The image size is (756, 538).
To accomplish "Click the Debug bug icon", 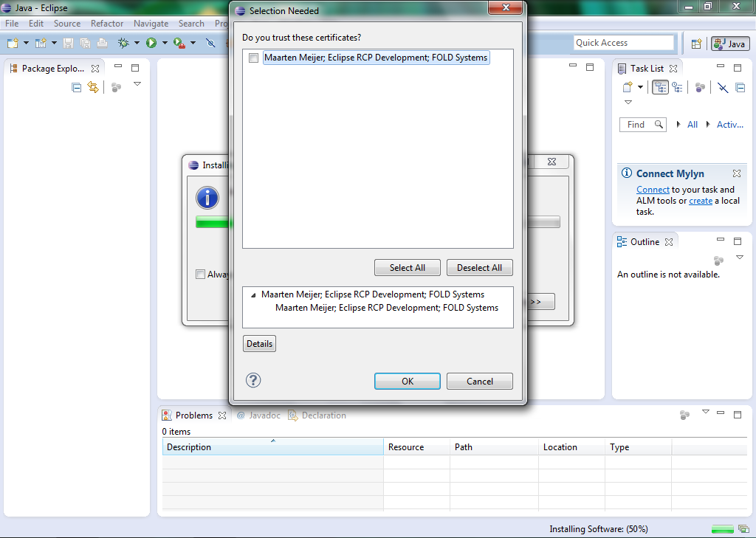I will point(123,44).
